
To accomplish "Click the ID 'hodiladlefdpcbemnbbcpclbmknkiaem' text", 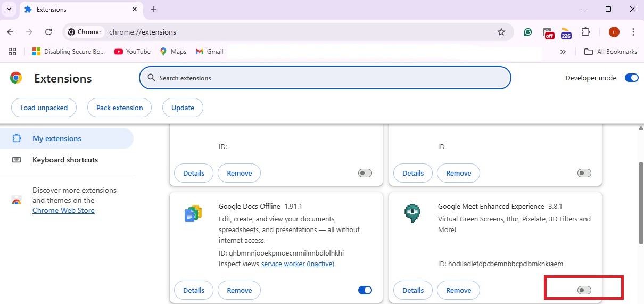I will pyautogui.click(x=500, y=264).
